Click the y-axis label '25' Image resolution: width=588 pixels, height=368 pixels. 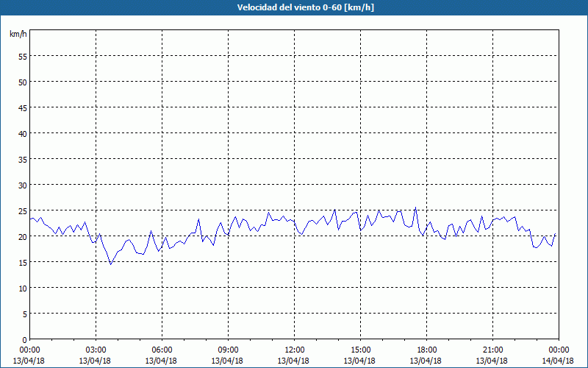point(23,211)
